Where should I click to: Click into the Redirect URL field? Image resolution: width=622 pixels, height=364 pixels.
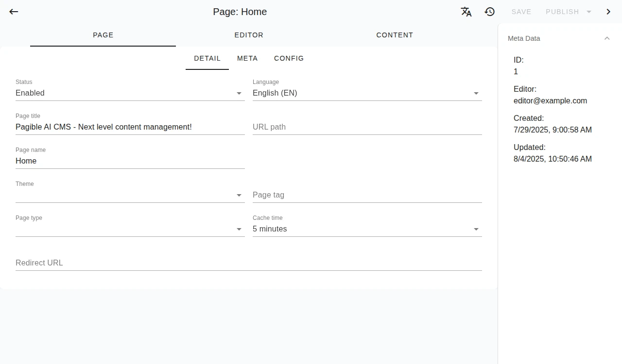click(248, 263)
